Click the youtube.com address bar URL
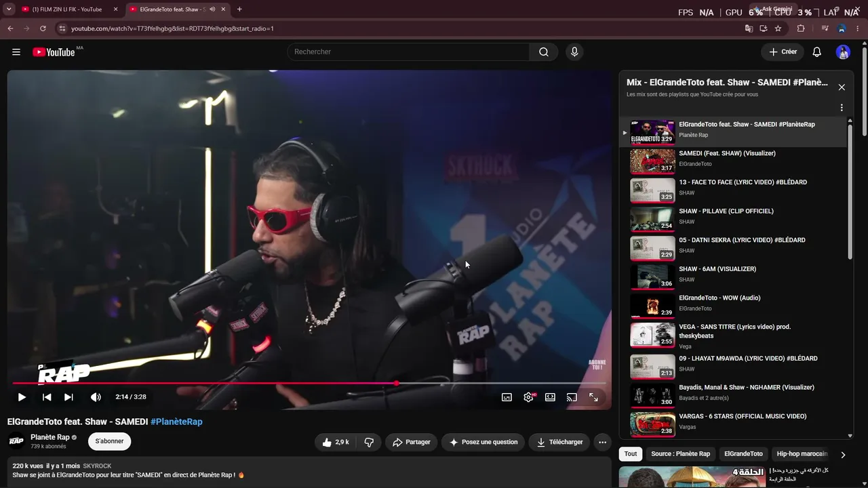868x488 pixels. click(172, 28)
